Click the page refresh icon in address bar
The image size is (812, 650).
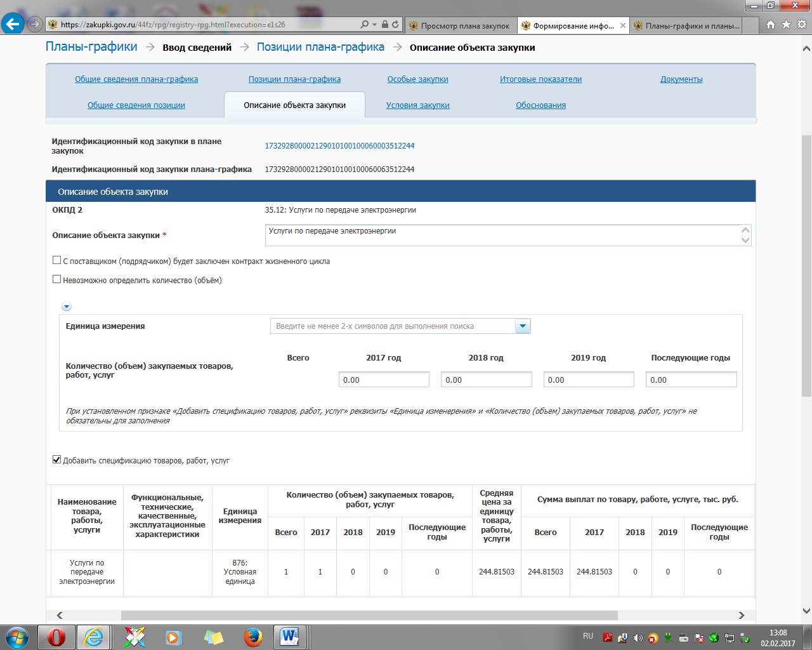tap(395, 25)
